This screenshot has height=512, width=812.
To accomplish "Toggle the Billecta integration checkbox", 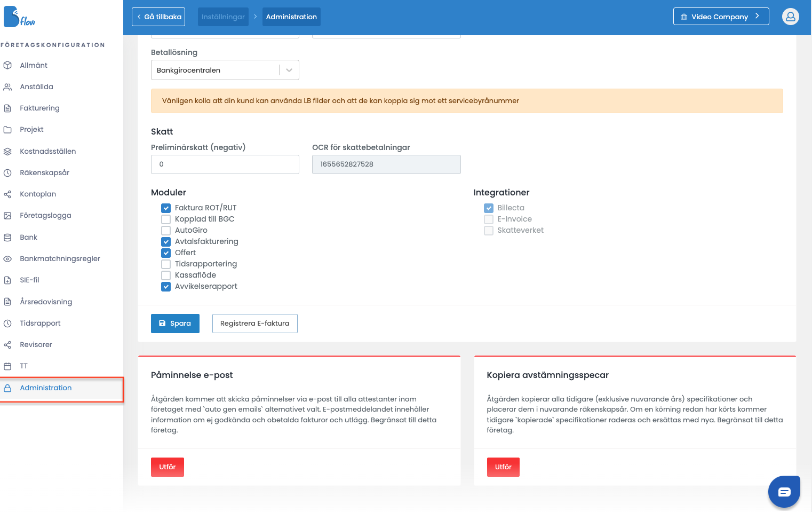I will coord(489,208).
